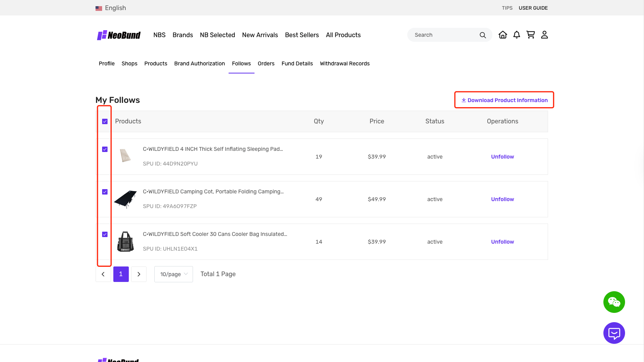
Task: Open the TIPS link
Action: (507, 8)
